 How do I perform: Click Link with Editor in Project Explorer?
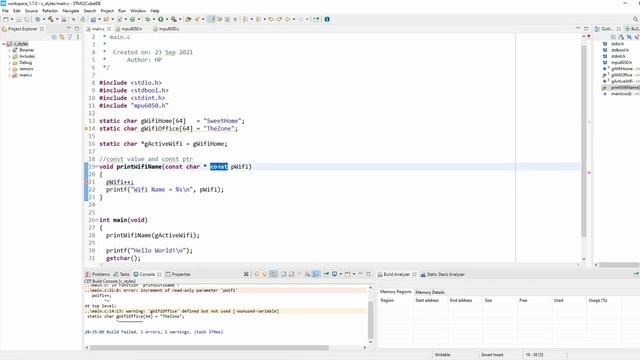[62, 37]
